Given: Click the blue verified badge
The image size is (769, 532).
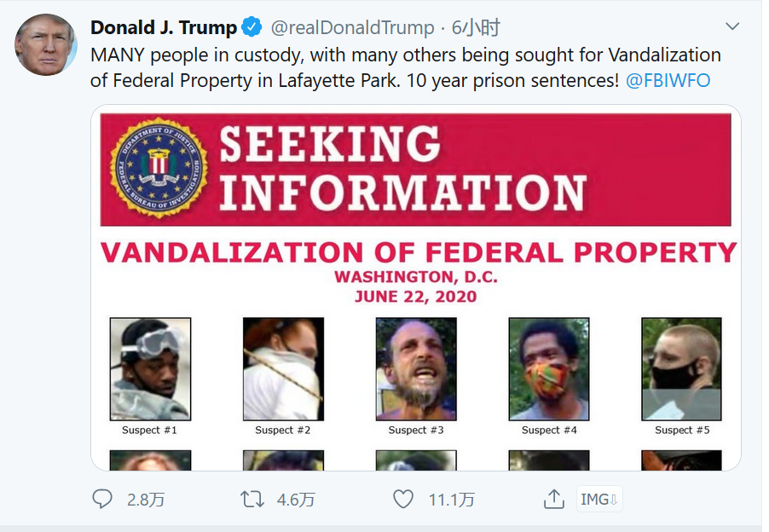Looking at the screenshot, I should (252, 27).
